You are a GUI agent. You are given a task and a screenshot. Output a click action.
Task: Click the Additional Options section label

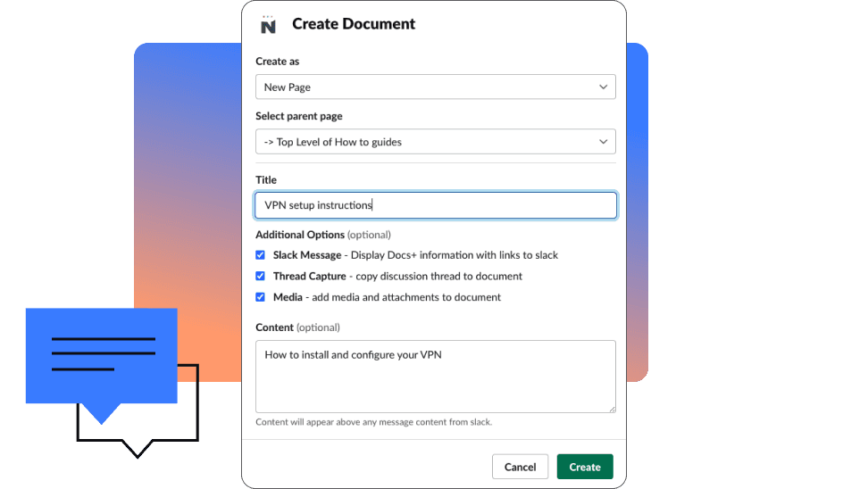coord(300,235)
